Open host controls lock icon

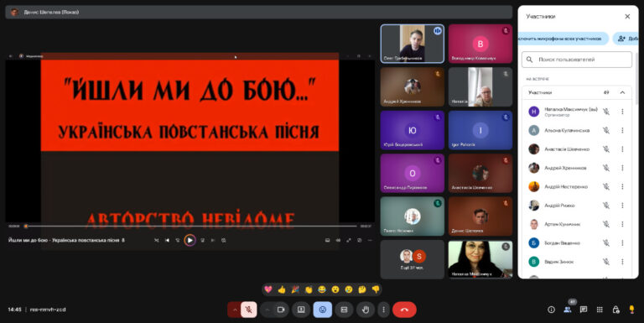615,310
